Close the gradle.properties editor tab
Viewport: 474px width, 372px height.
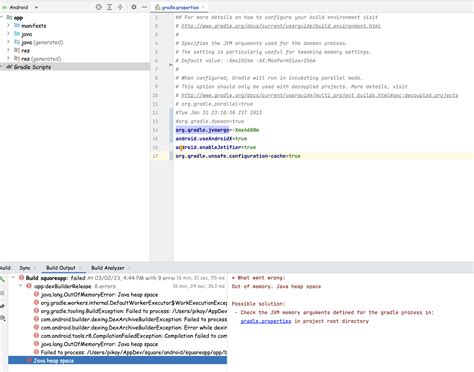click(x=203, y=7)
